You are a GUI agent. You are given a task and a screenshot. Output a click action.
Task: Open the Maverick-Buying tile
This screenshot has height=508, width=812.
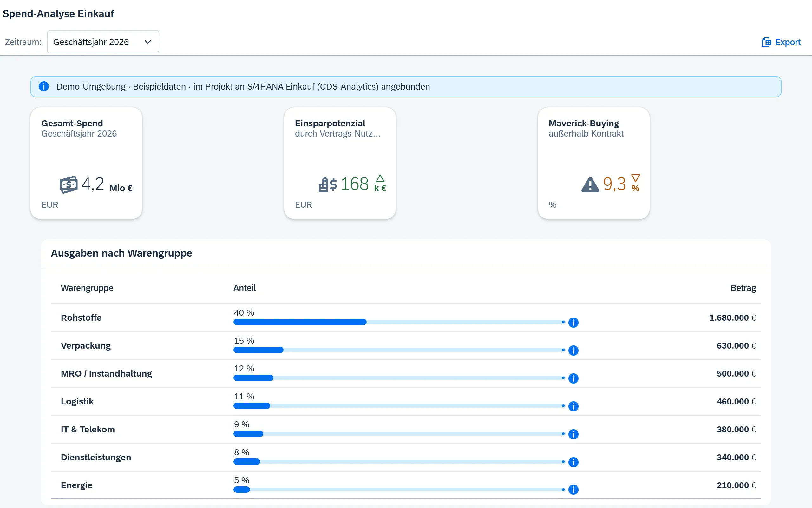[593, 163]
